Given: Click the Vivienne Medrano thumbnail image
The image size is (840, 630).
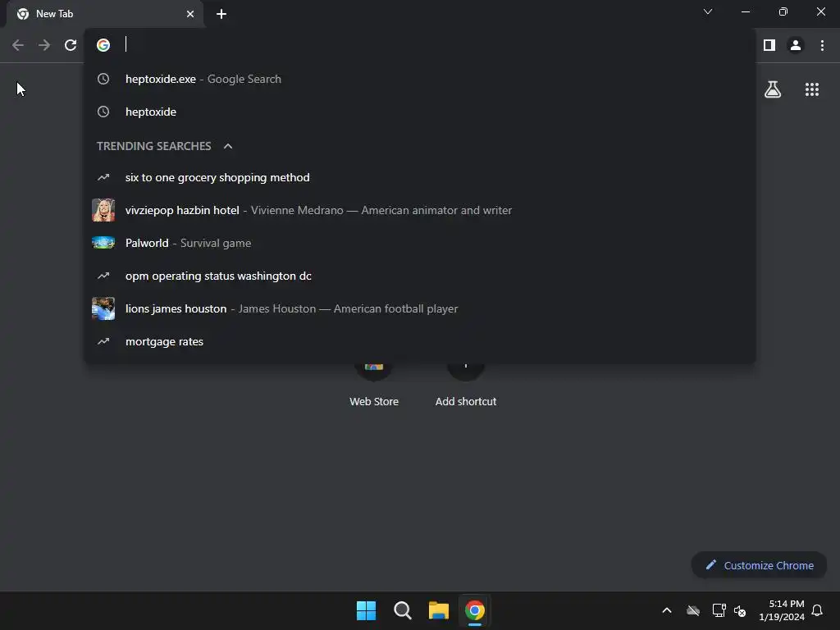Looking at the screenshot, I should [103, 210].
